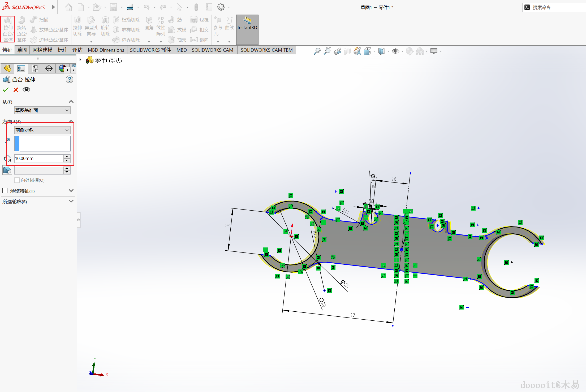Click the reverse direction arrow icon
This screenshot has width=586, height=392.
(7, 141)
